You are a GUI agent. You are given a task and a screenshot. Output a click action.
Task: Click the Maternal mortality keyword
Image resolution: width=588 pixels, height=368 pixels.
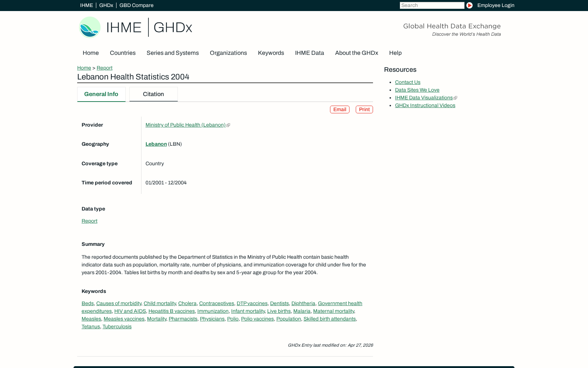[x=334, y=311]
